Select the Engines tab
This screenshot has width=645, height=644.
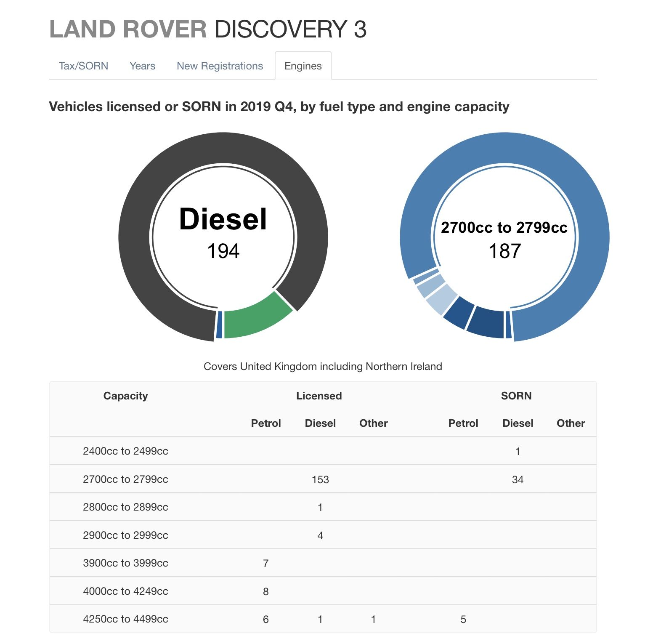[x=303, y=66]
